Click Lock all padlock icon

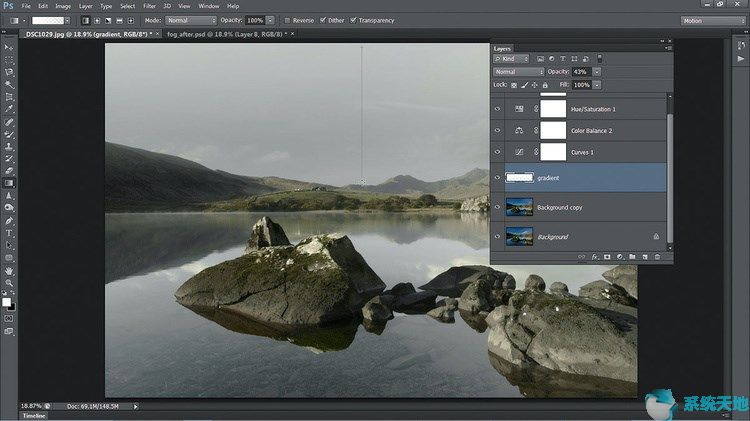(545, 85)
